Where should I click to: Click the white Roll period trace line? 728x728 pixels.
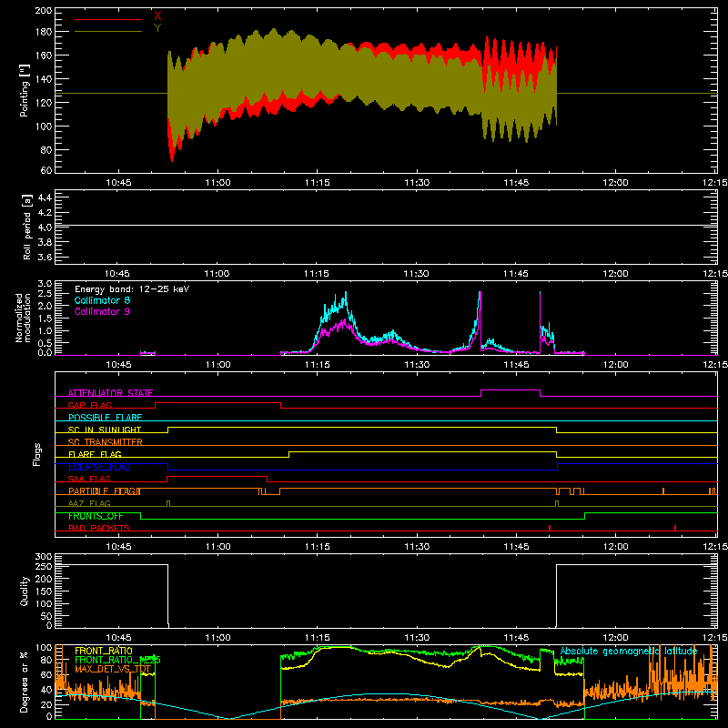pyautogui.click(x=386, y=225)
